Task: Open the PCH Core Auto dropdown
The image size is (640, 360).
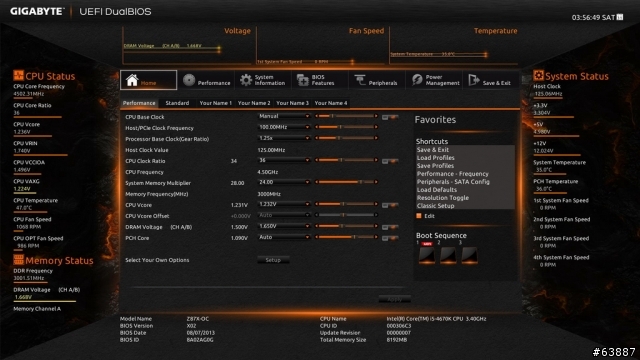Action: pyautogui.click(x=284, y=237)
